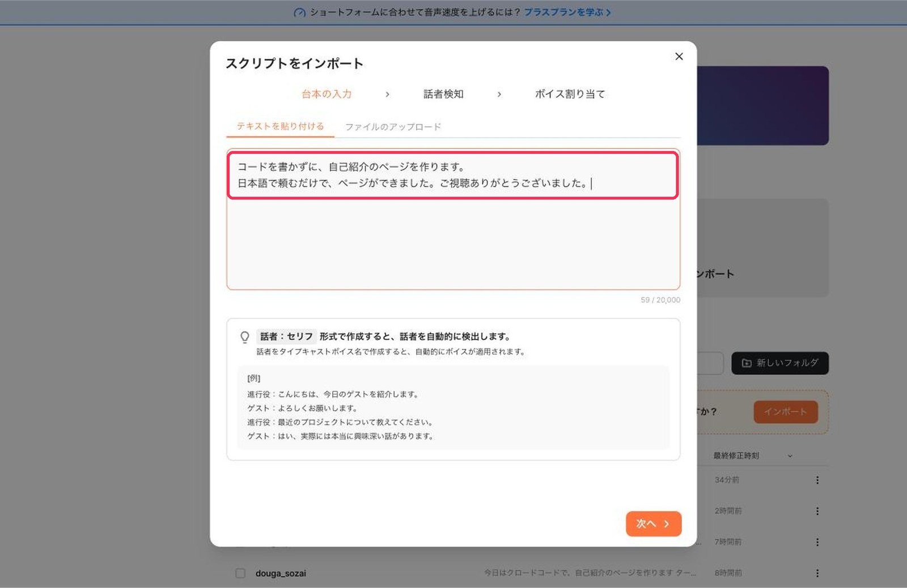
Task: Click the スクリプトをインポート dialog title
Action: (294, 63)
